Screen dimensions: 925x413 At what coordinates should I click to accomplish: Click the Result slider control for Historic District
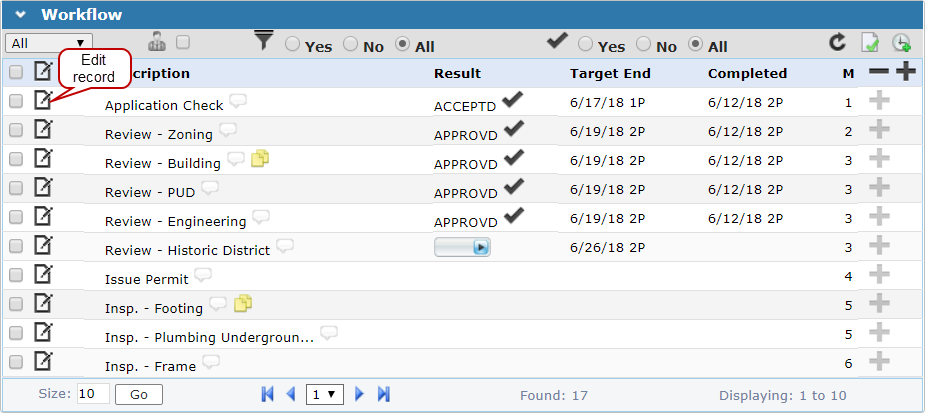click(462, 247)
